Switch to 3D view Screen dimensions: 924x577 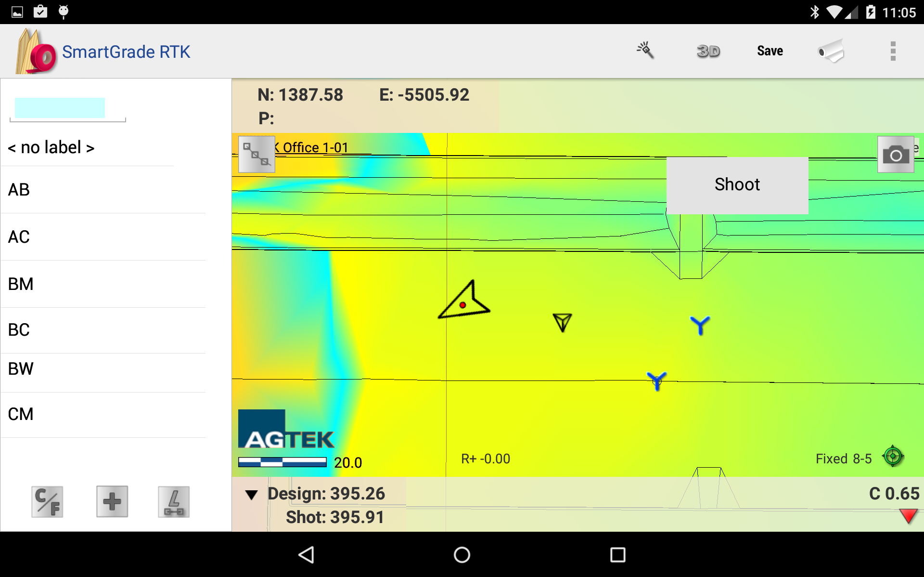(708, 51)
